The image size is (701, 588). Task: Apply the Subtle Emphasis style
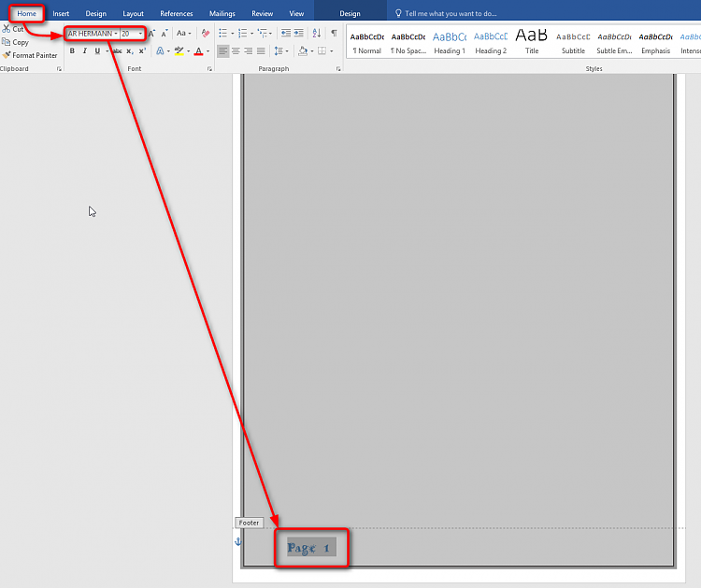[614, 43]
